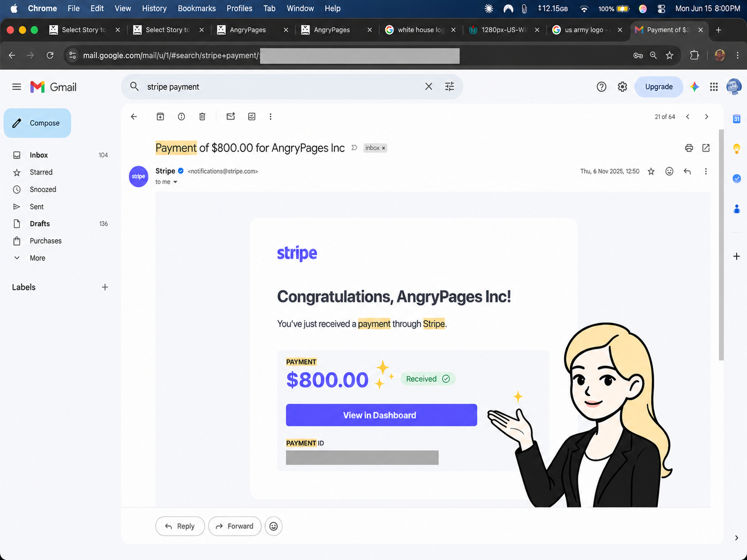Open Bookmarks menu in menu bar
This screenshot has height=560, width=747.
pyautogui.click(x=197, y=8)
